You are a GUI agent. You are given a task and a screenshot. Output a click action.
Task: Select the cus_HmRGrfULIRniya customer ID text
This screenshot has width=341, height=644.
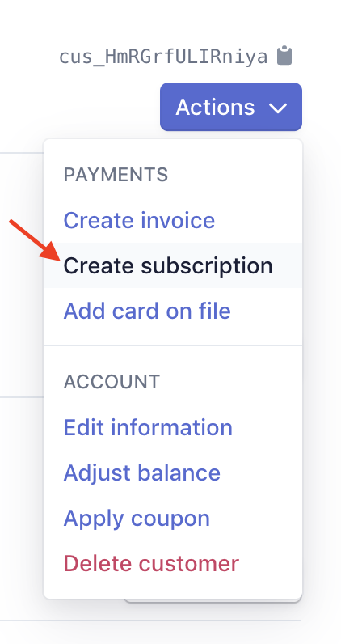point(163,57)
